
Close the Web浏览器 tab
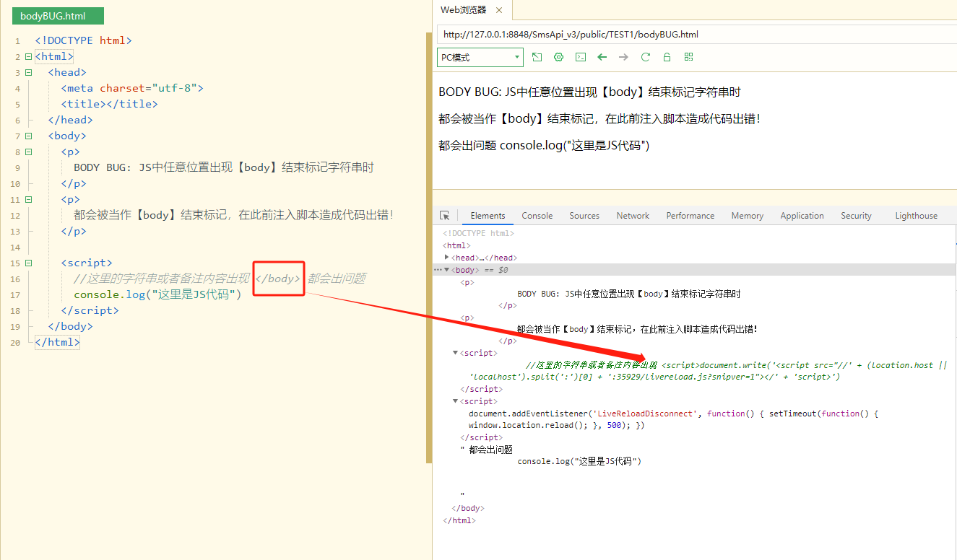click(499, 10)
